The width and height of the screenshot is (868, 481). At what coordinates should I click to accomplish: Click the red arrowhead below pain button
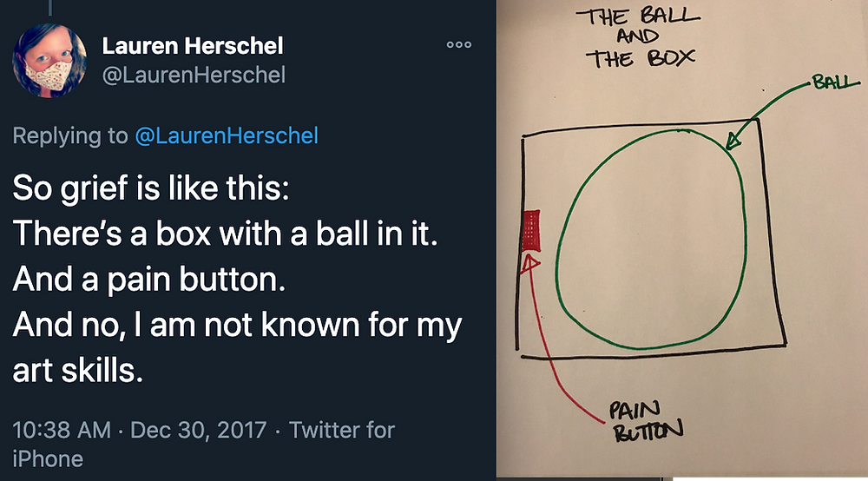click(529, 263)
